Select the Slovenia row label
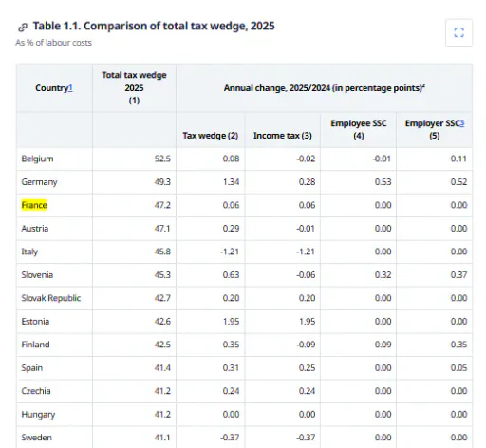 [x=37, y=275]
